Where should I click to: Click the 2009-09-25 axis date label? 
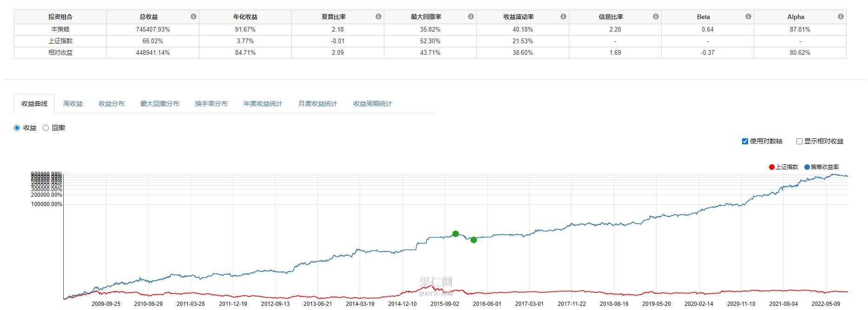tap(106, 304)
